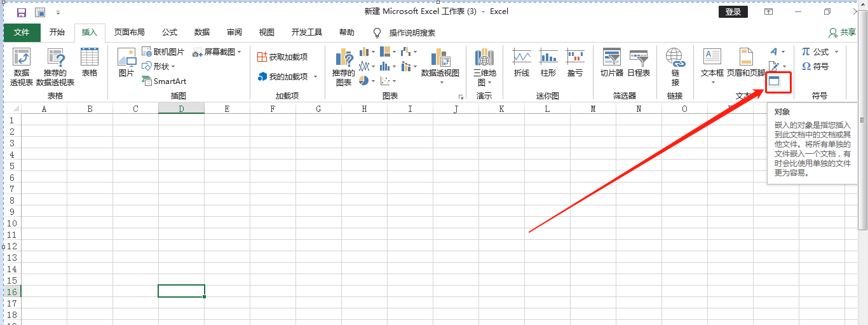Switch to the 审阅 tab
This screenshot has width=868, height=325.
click(x=234, y=32)
